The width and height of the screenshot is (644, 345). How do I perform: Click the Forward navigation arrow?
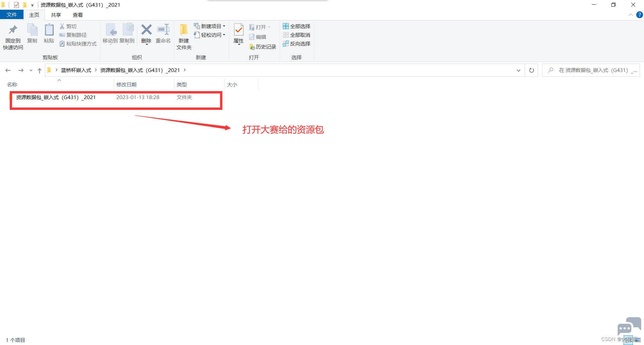pyautogui.click(x=21, y=70)
